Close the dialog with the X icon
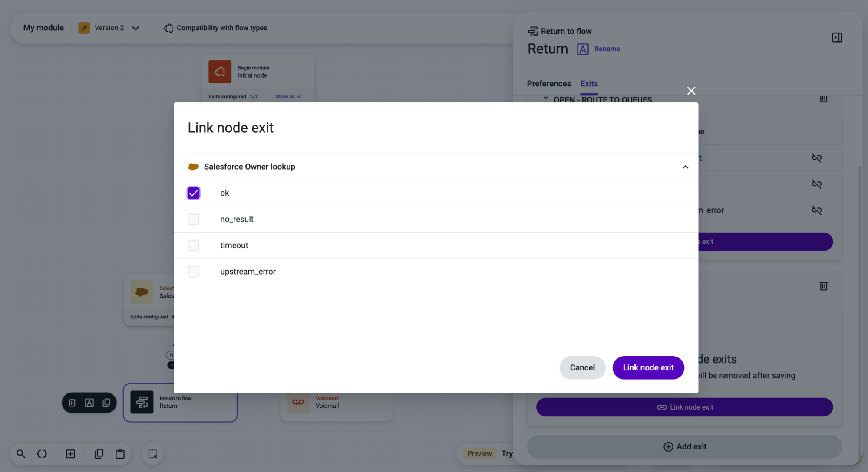Screen dimensions: 868x472 (691, 91)
